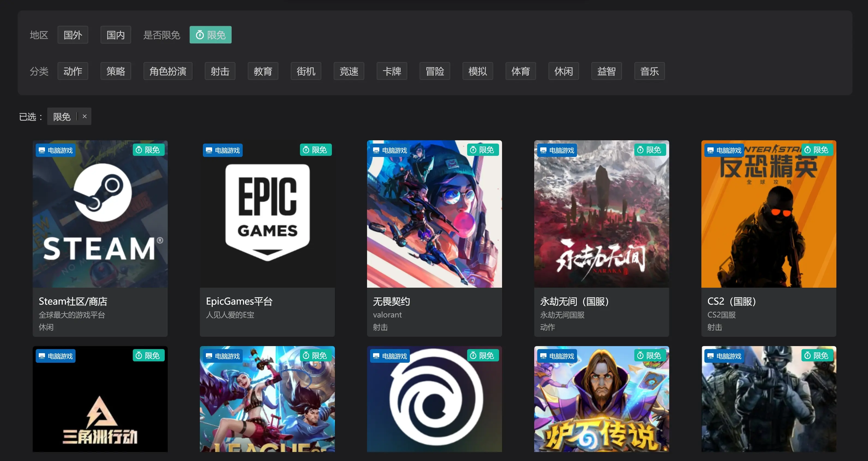The image size is (868, 461).
Task: Choose the 竞速 category tag
Action: tap(349, 71)
